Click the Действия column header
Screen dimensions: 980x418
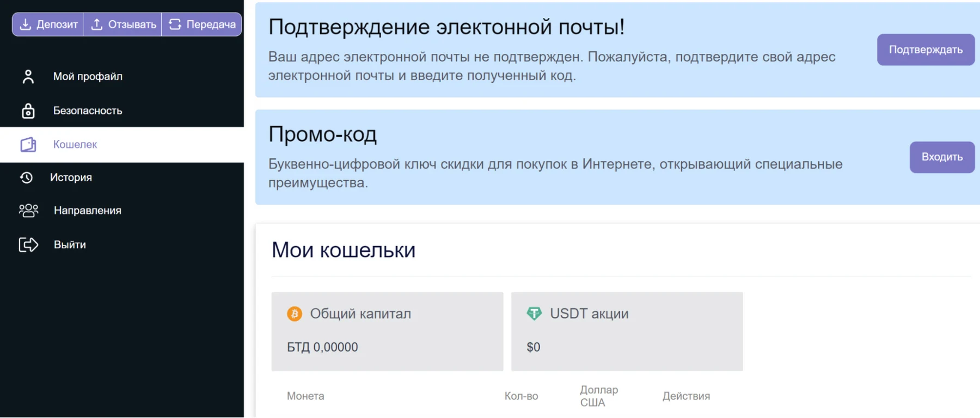click(x=686, y=396)
